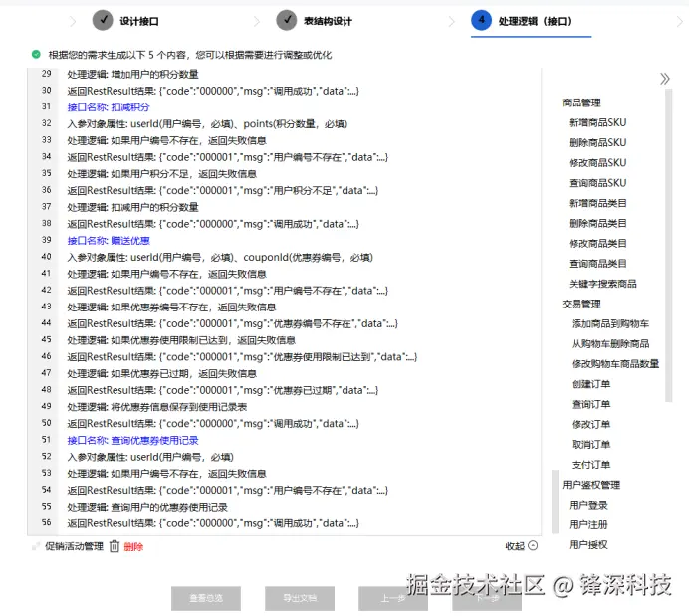Screen dimensions: 690x616
Task: Open 查询商品类目 in the tree
Action: (597, 264)
